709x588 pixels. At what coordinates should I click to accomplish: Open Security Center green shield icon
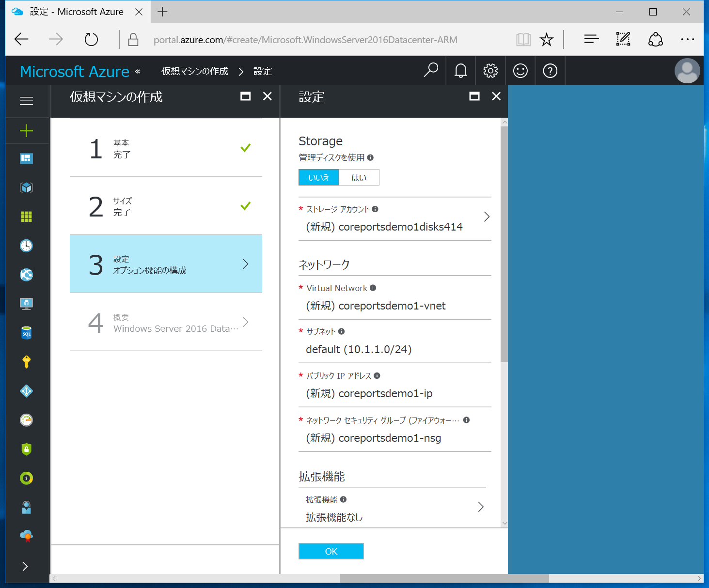tap(26, 449)
